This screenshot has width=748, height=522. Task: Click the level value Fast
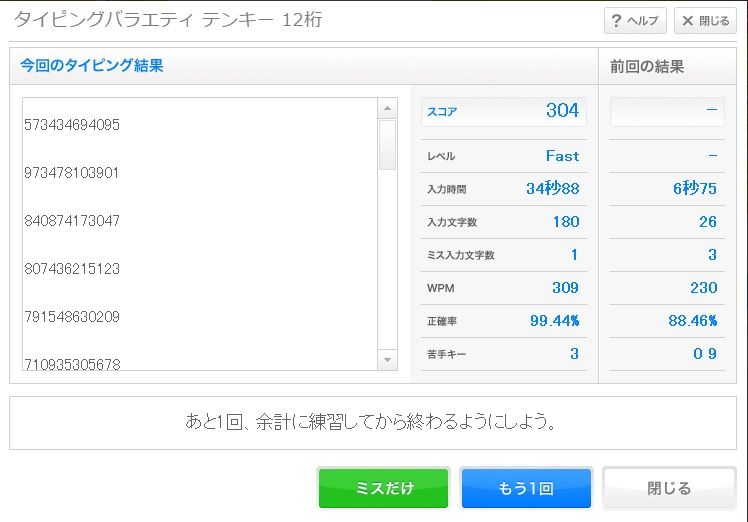[562, 156]
